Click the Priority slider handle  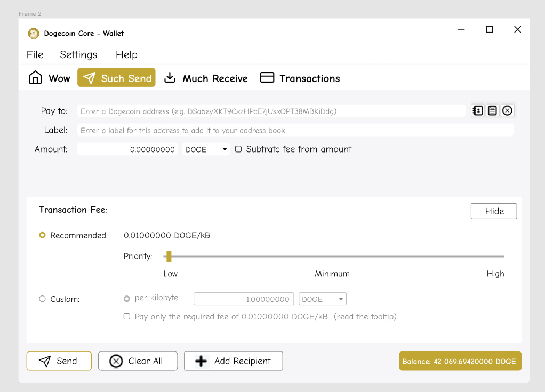169,256
